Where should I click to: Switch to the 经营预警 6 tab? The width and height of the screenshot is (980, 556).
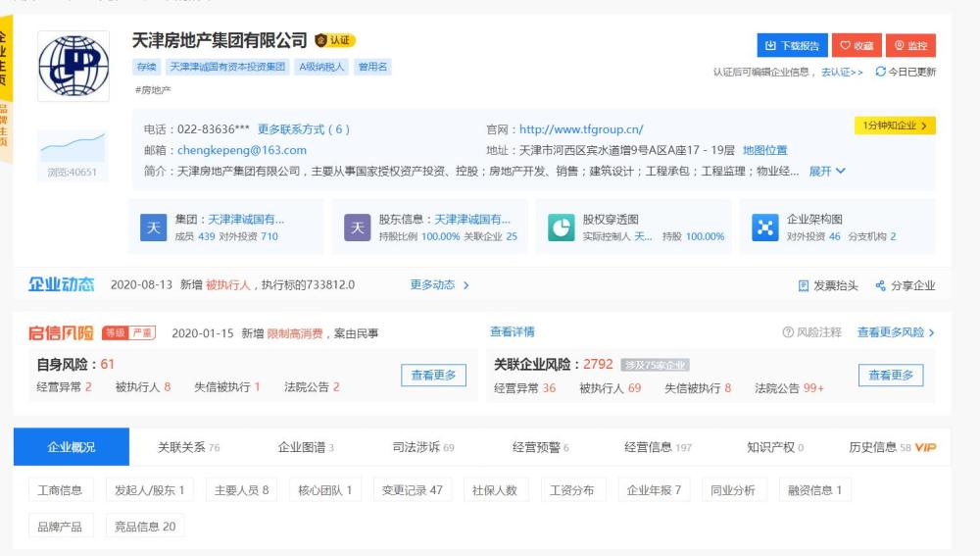[x=541, y=447]
